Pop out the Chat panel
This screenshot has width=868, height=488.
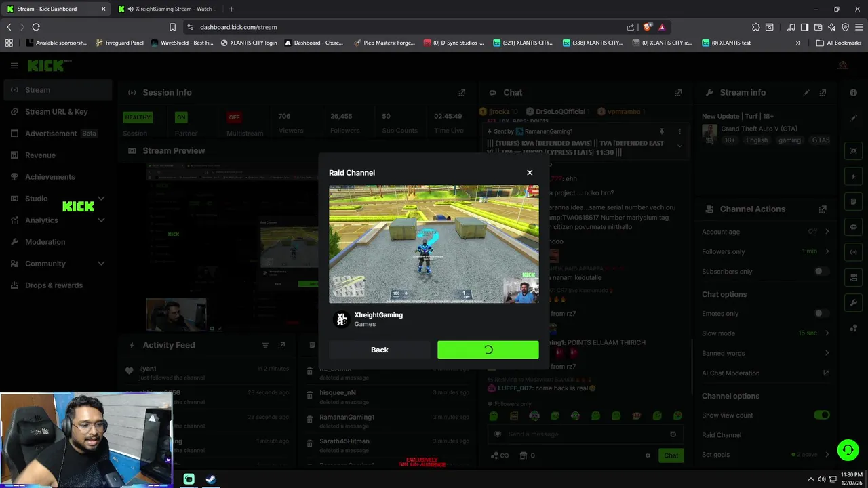click(678, 93)
